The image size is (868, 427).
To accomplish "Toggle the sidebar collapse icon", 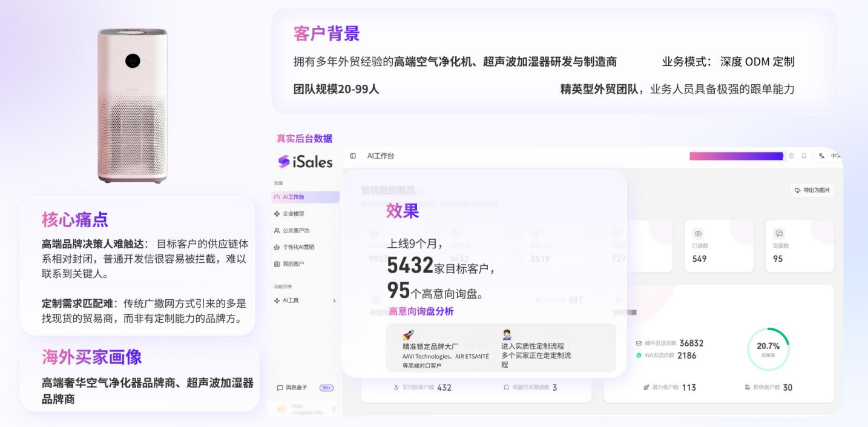I will [x=353, y=156].
